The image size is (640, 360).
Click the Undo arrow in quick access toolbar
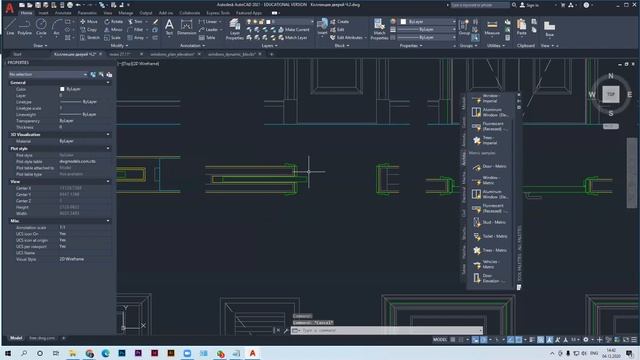click(x=78, y=5)
